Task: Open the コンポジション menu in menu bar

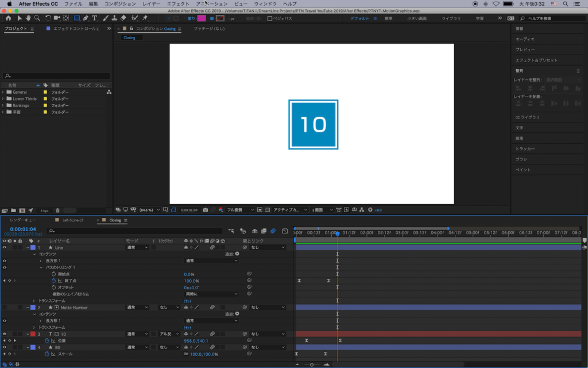Action: pyautogui.click(x=120, y=4)
